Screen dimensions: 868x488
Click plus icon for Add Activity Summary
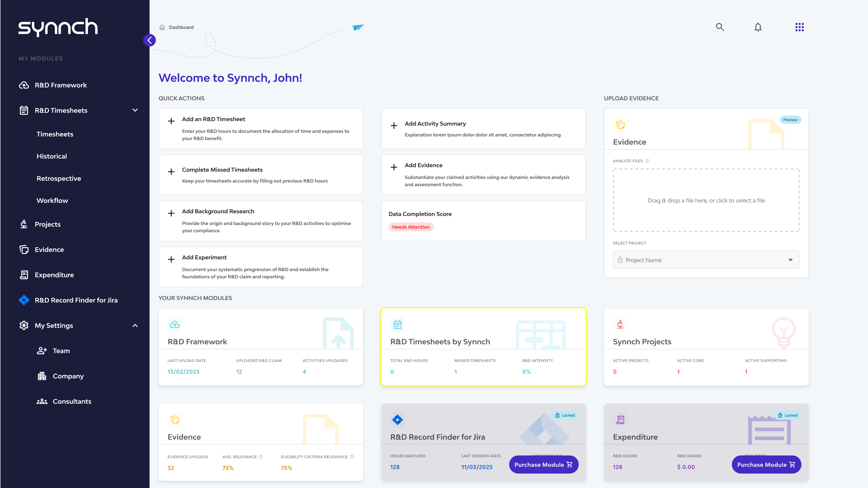click(x=394, y=126)
